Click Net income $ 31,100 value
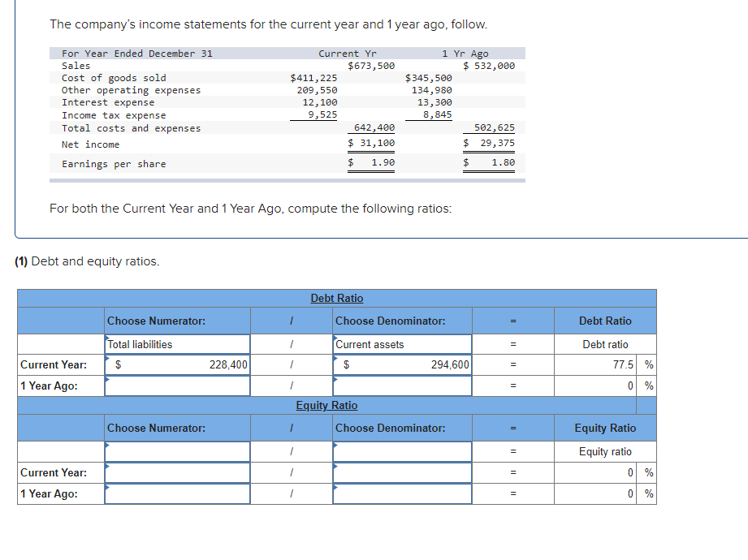Viewport: 748px width, 560px height. tap(371, 143)
